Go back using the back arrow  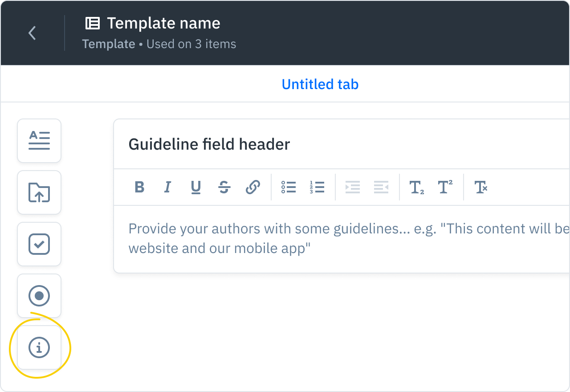tap(32, 33)
